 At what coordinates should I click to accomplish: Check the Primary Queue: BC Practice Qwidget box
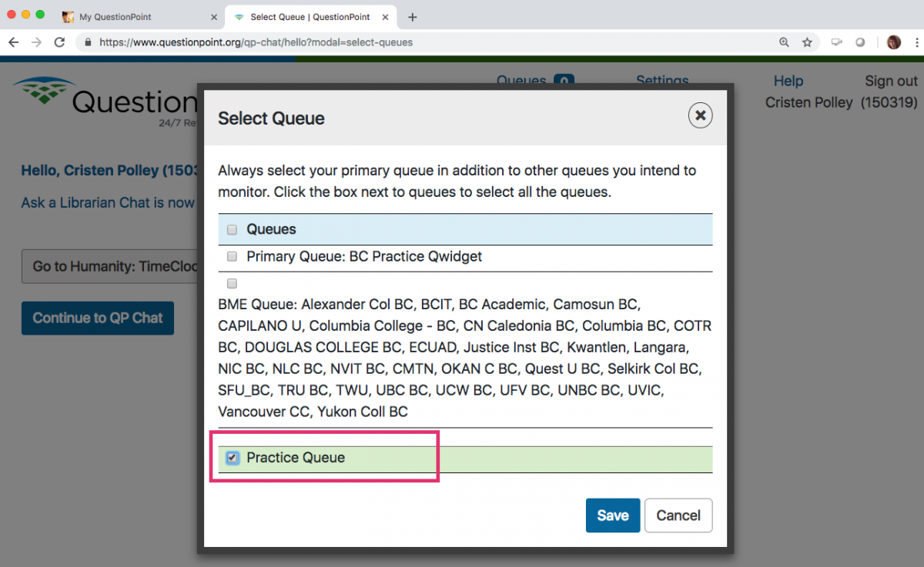(232, 256)
